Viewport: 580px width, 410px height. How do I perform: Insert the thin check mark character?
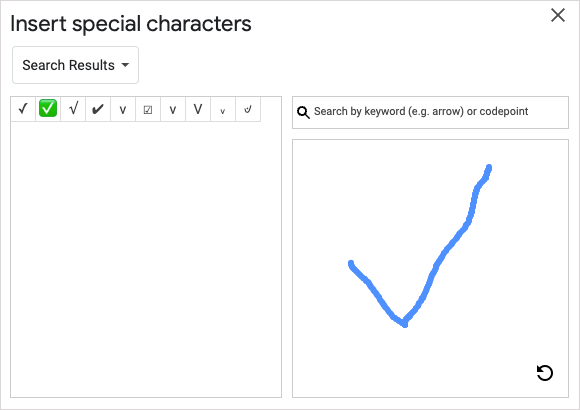pyautogui.click(x=23, y=109)
